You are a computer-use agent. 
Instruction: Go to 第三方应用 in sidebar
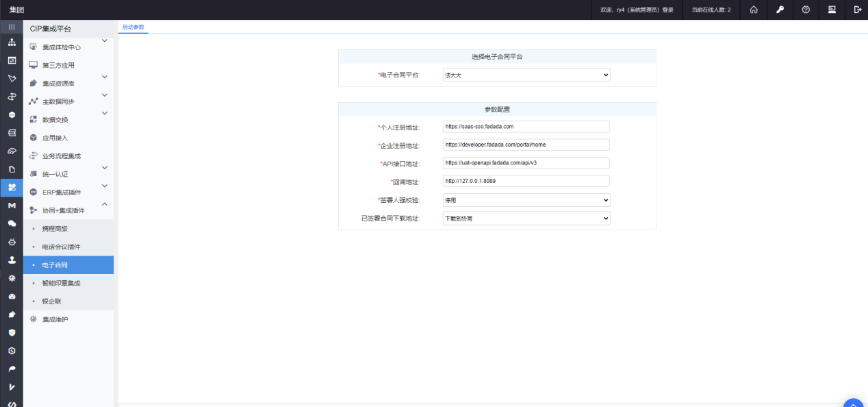(x=58, y=65)
